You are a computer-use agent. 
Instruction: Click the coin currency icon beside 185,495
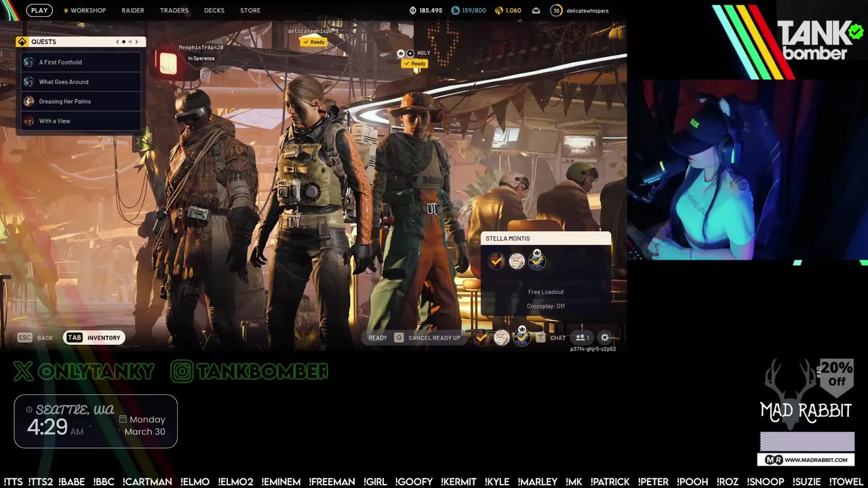tap(413, 10)
